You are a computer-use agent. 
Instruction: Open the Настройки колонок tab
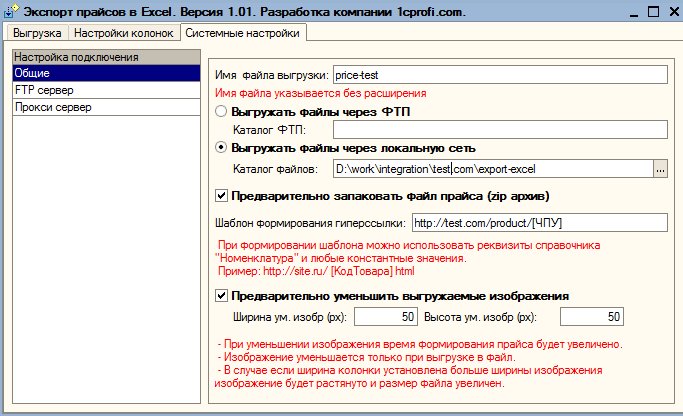pyautogui.click(x=124, y=33)
